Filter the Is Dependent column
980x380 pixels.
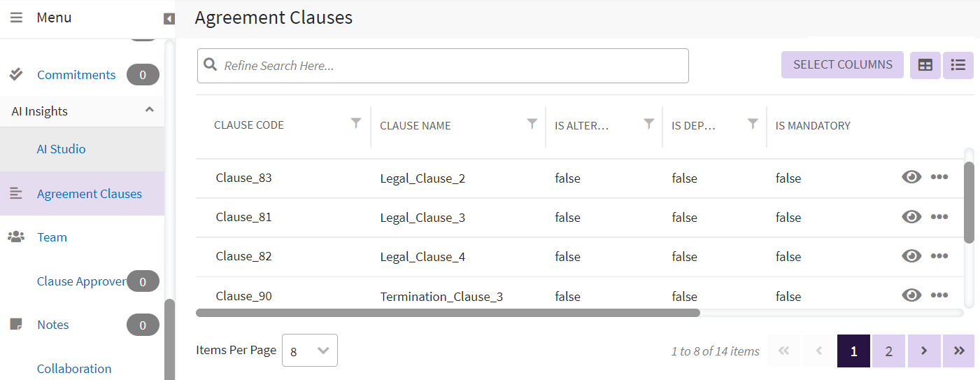pos(753,124)
